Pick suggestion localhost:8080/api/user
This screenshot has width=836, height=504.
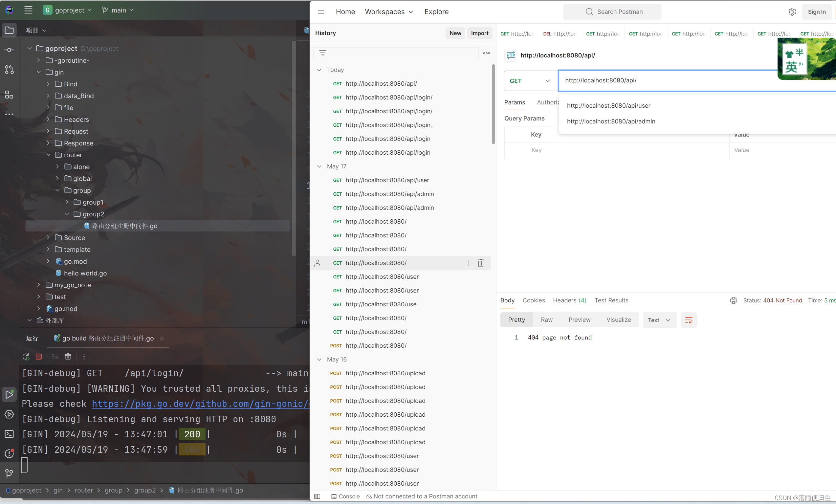(x=608, y=106)
